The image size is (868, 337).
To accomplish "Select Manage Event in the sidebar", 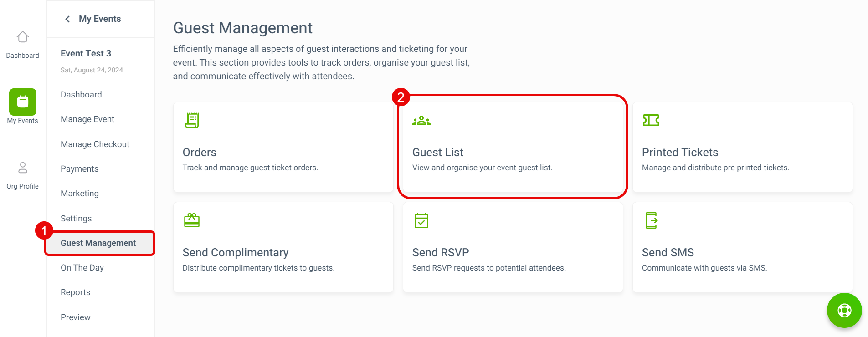I will coord(87,119).
